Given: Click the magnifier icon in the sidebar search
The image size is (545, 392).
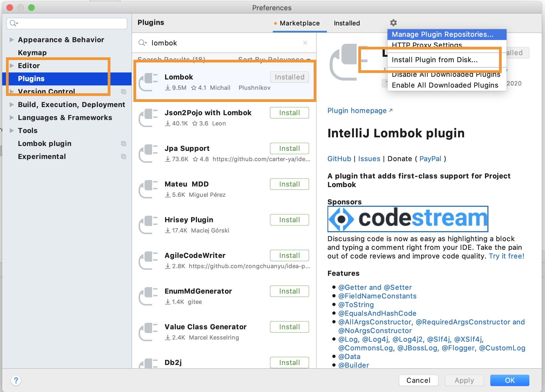Looking at the screenshot, I should (13, 23).
